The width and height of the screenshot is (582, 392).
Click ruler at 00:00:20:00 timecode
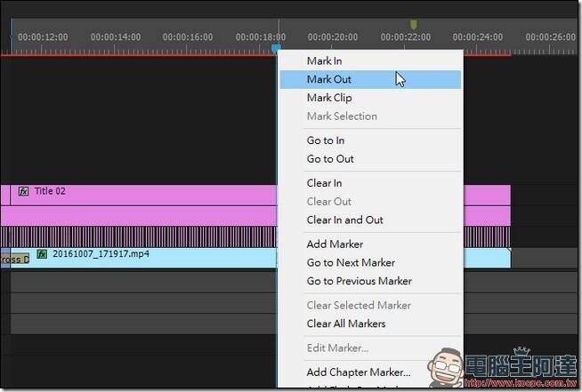pos(333,37)
